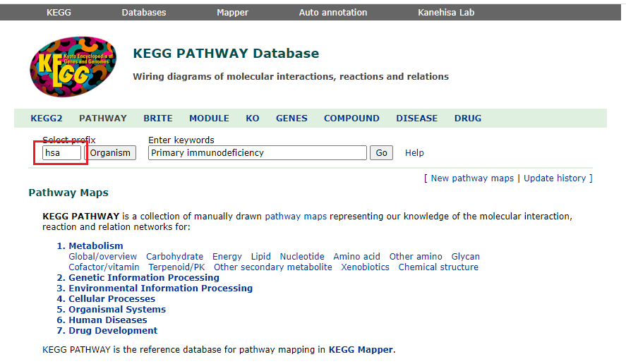
Task: Click the KEGG logo image
Action: click(x=73, y=66)
